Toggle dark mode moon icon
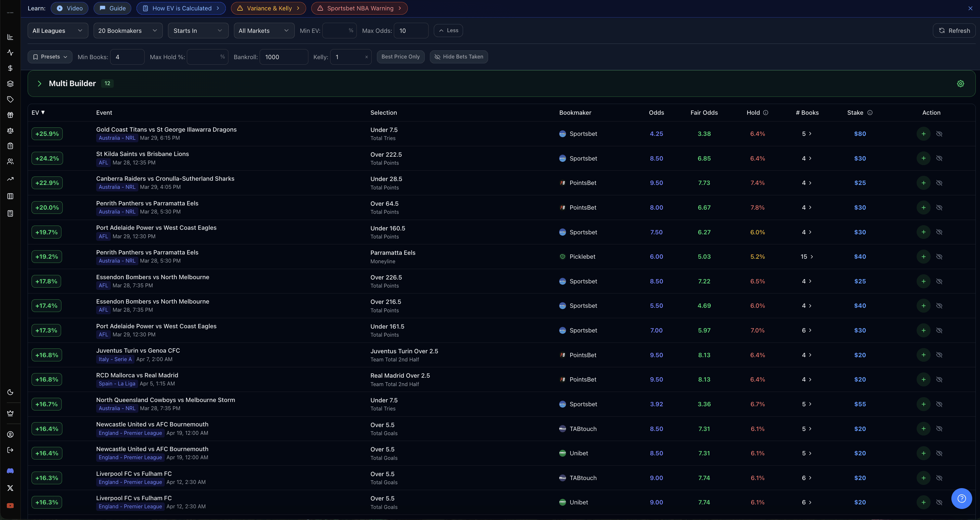The height and width of the screenshot is (520, 980). pos(10,392)
